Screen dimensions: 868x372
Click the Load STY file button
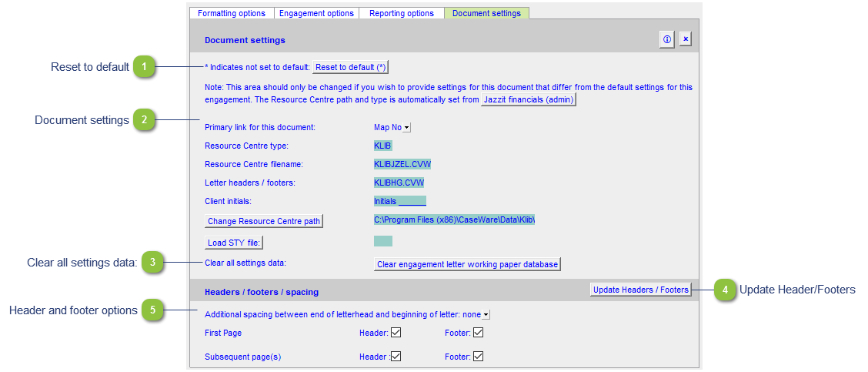(234, 243)
